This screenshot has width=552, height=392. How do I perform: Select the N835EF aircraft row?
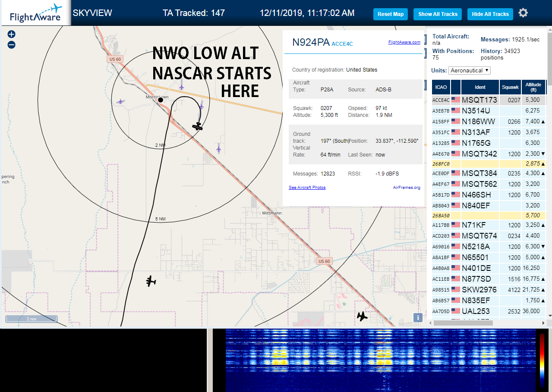click(489, 300)
